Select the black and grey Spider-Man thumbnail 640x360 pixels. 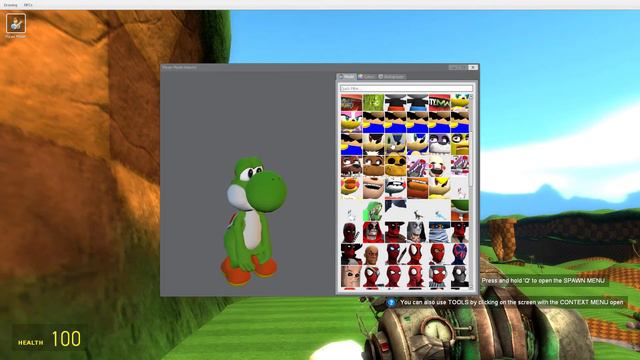[x=460, y=276]
